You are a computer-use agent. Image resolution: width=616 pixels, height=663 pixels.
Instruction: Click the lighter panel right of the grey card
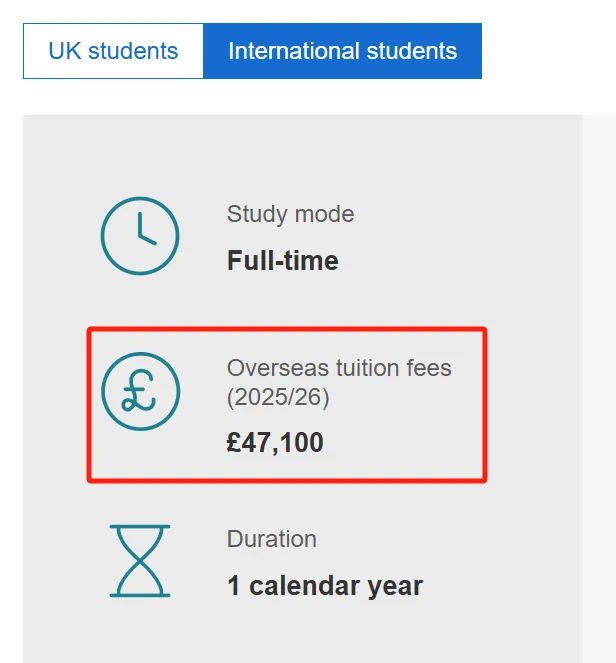[x=599, y=390]
